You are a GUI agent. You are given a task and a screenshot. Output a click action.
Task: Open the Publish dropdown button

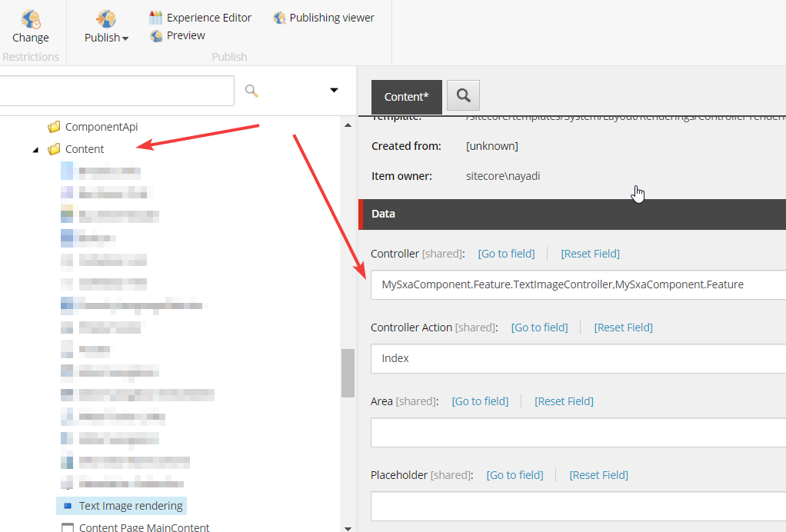click(106, 28)
